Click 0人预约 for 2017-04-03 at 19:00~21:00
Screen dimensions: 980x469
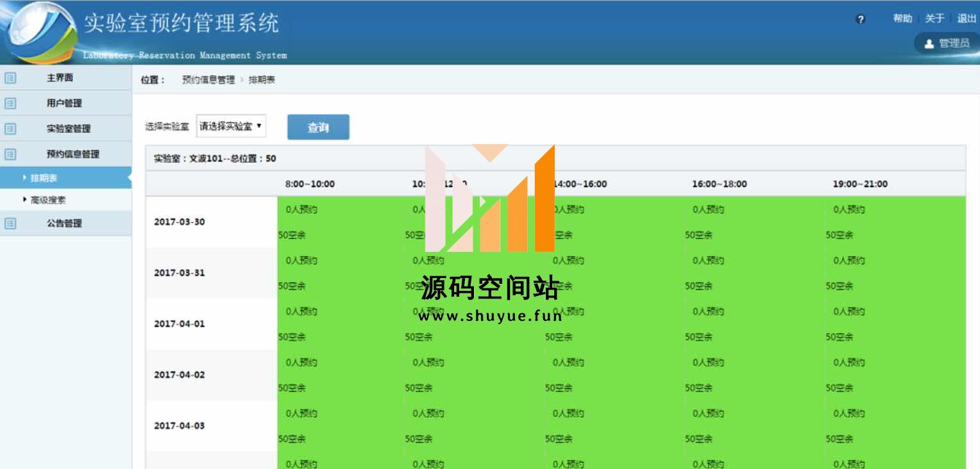[849, 414]
